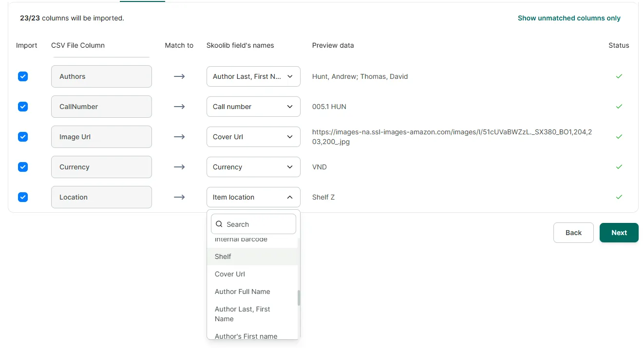Toggle import checkbox for Image Url

23,137
